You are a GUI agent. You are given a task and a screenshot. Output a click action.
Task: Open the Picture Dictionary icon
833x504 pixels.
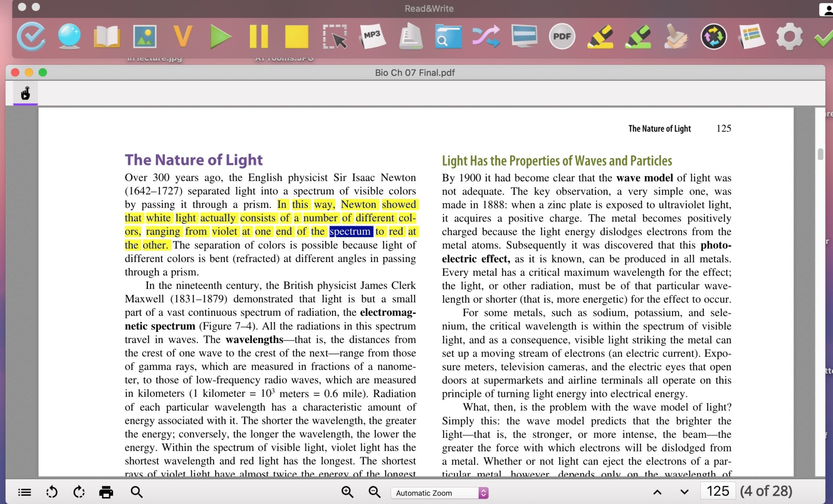[x=144, y=36]
